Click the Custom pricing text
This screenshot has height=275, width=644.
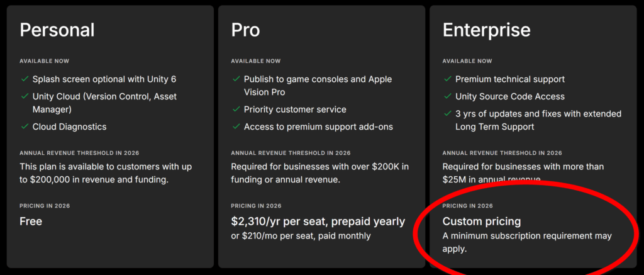tap(482, 222)
